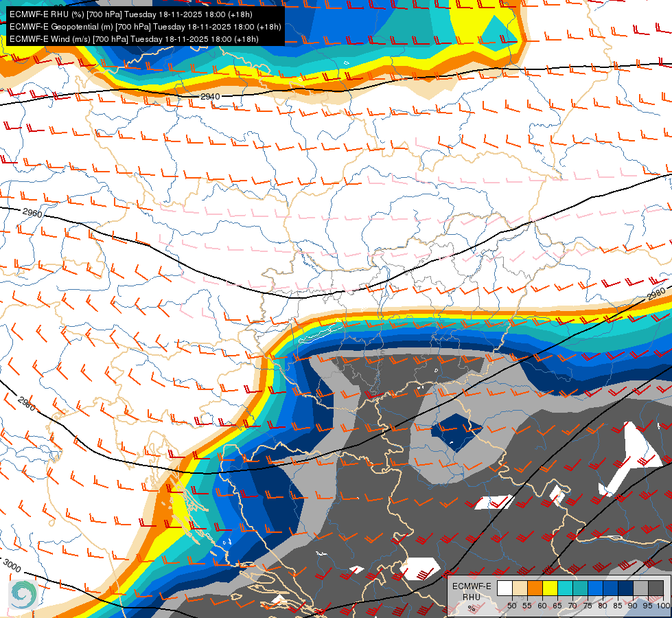This screenshot has height=618, width=672.
Task: Pick the beige 50-55 legend swatch
Action: coord(520,588)
